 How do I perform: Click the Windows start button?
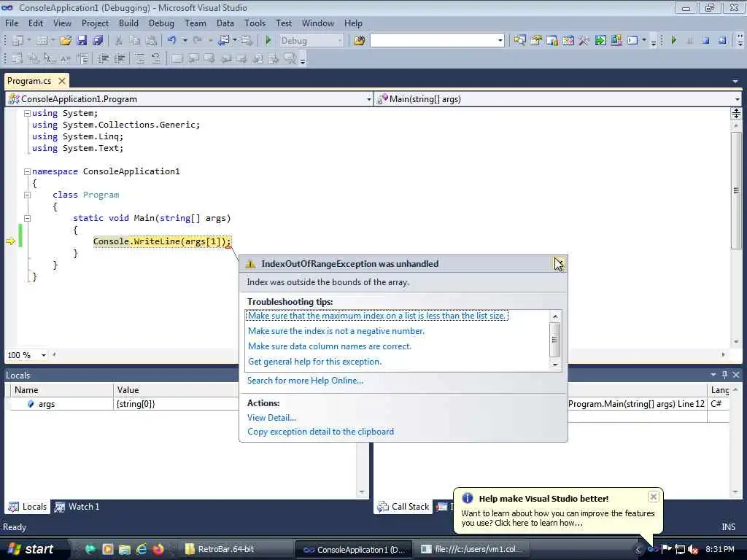31,549
